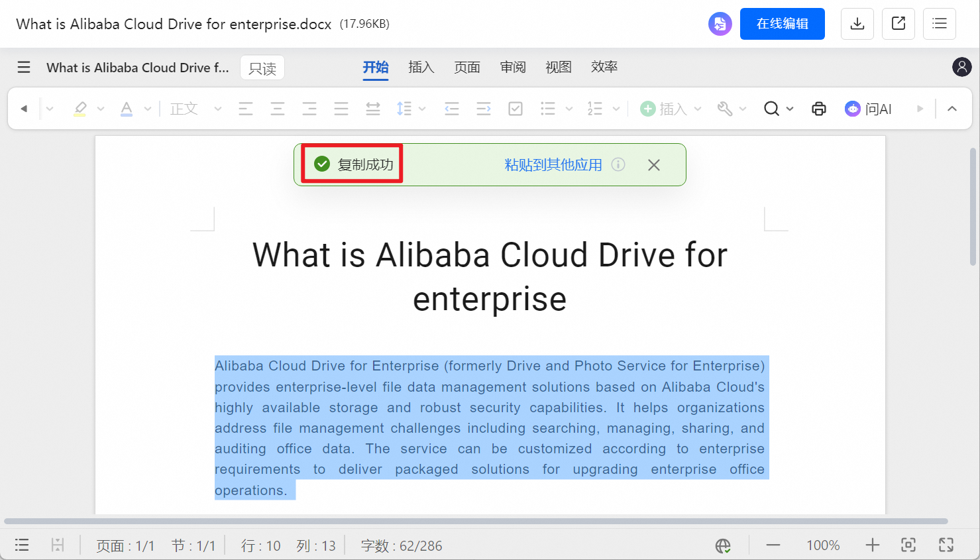Expand the wrench tools dropdown arrow
Viewport: 980px width, 560px height.
[x=743, y=109]
